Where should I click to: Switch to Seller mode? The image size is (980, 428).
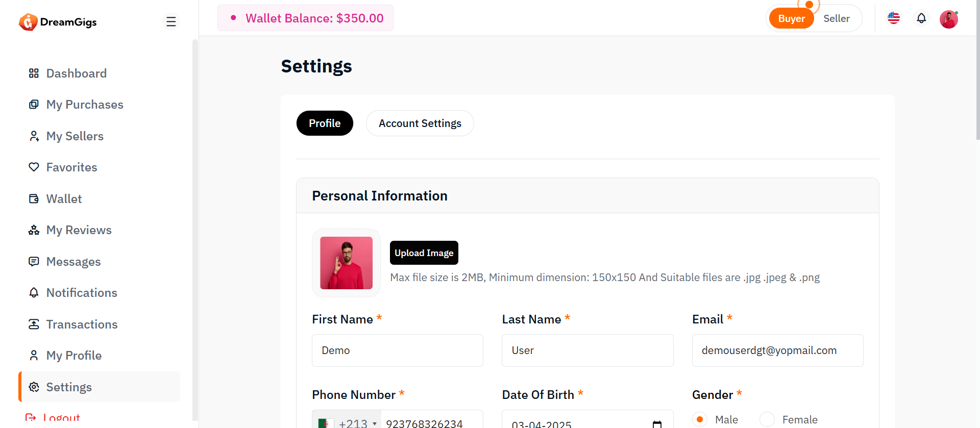pos(836,18)
